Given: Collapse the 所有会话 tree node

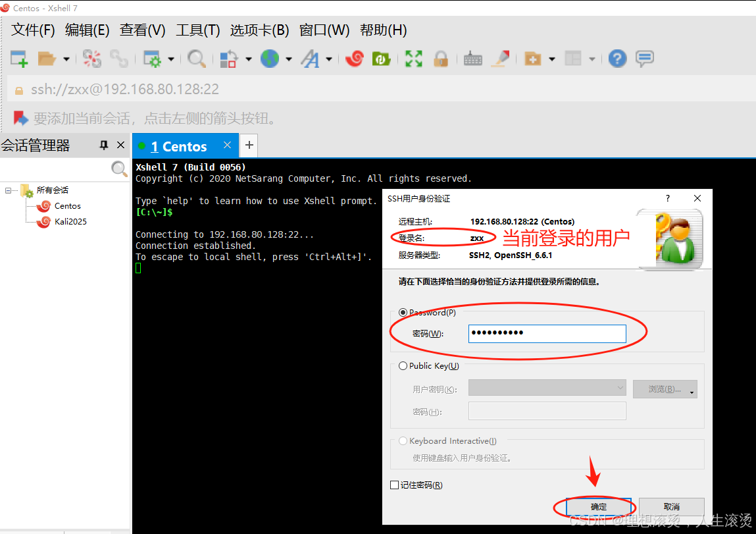Looking at the screenshot, I should pyautogui.click(x=8, y=190).
